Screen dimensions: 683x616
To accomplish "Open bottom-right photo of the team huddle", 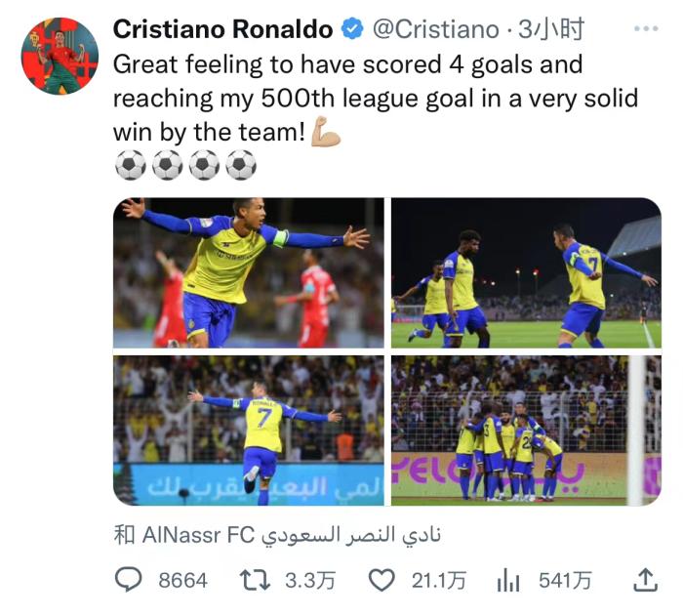I will click(526, 430).
